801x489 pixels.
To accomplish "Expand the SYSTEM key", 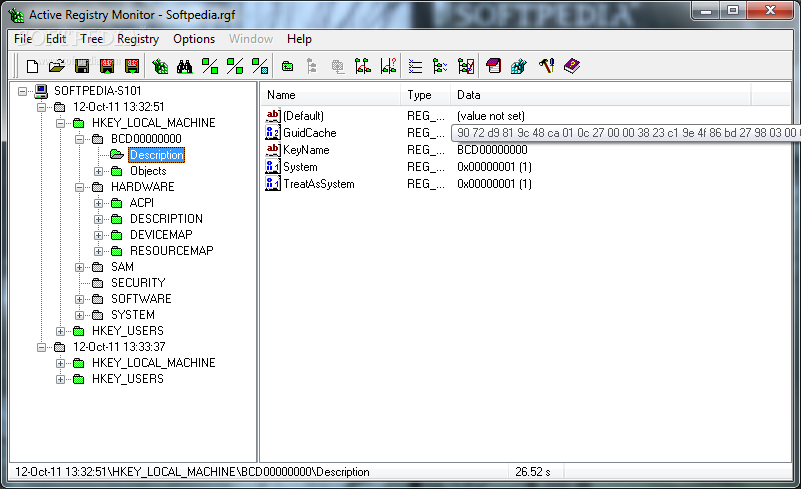I will (79, 315).
